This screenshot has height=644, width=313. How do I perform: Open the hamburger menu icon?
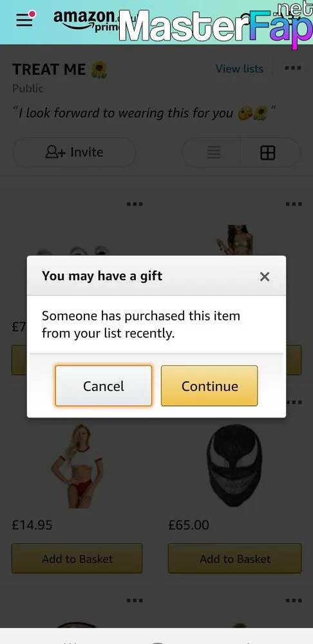24,20
